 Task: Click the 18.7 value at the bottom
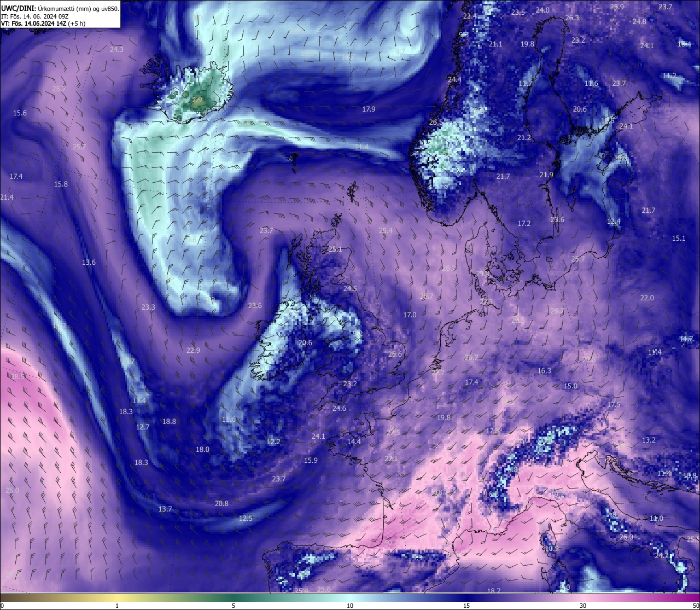pos(494,590)
